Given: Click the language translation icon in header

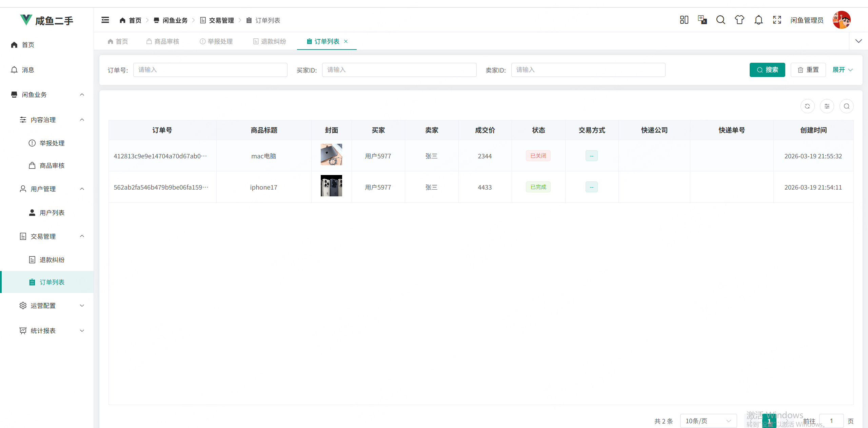Looking at the screenshot, I should (x=702, y=20).
